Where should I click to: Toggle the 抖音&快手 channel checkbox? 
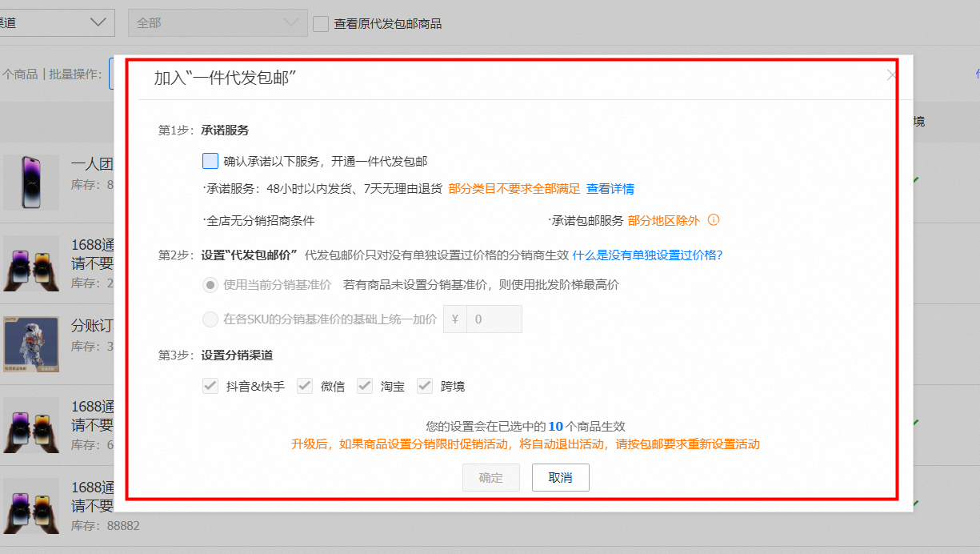(x=210, y=386)
